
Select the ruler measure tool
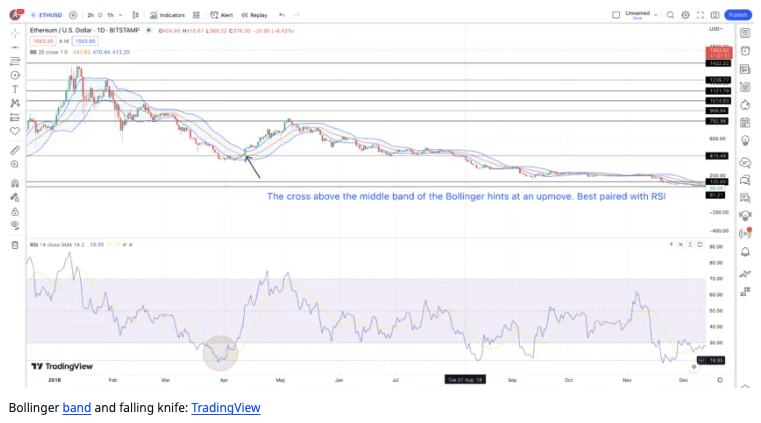tap(15, 150)
